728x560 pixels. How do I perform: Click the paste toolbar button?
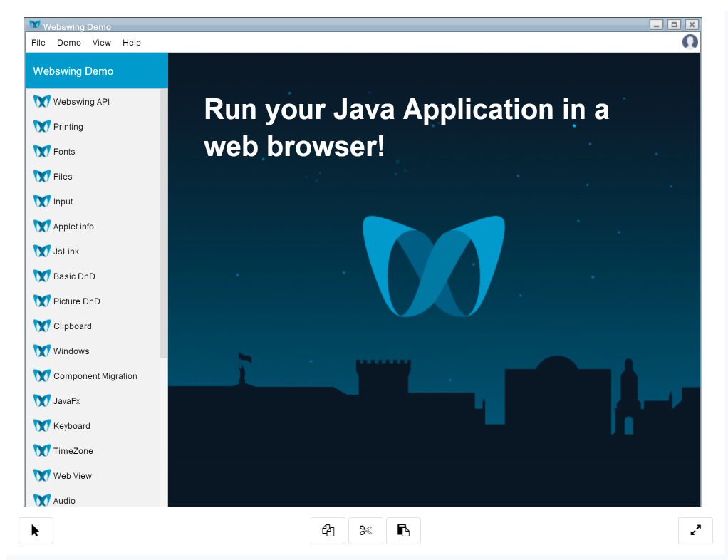click(x=403, y=530)
